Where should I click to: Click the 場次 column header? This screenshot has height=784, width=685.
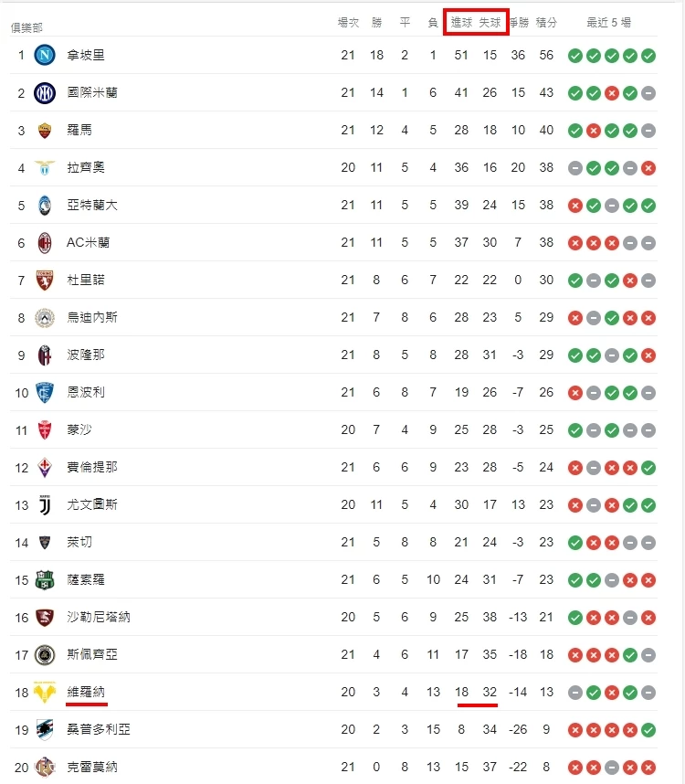pos(348,22)
